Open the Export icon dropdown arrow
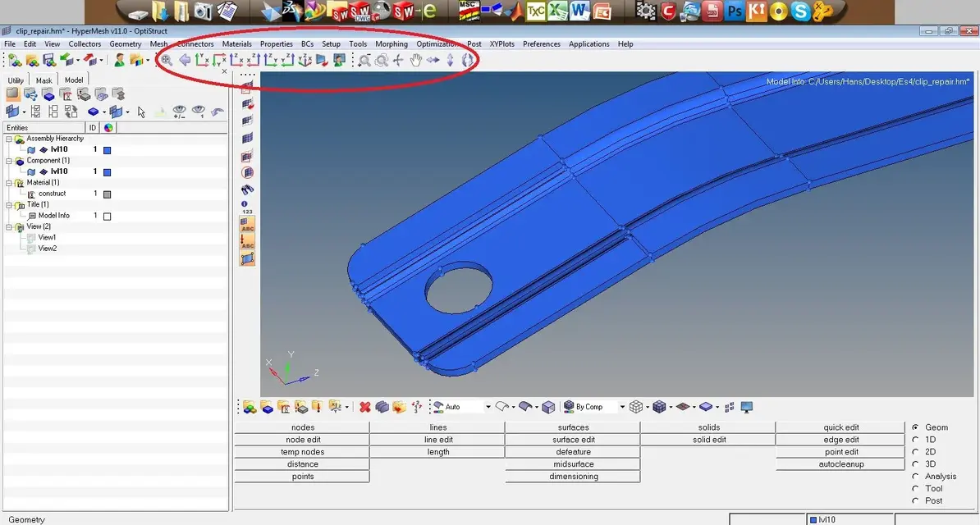Image resolution: width=980 pixels, height=525 pixels. coord(101,61)
